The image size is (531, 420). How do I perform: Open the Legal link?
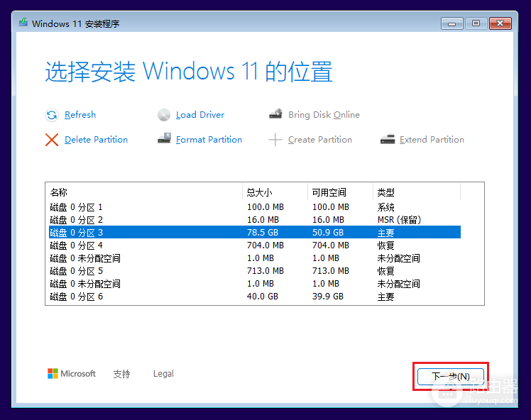pyautogui.click(x=163, y=374)
